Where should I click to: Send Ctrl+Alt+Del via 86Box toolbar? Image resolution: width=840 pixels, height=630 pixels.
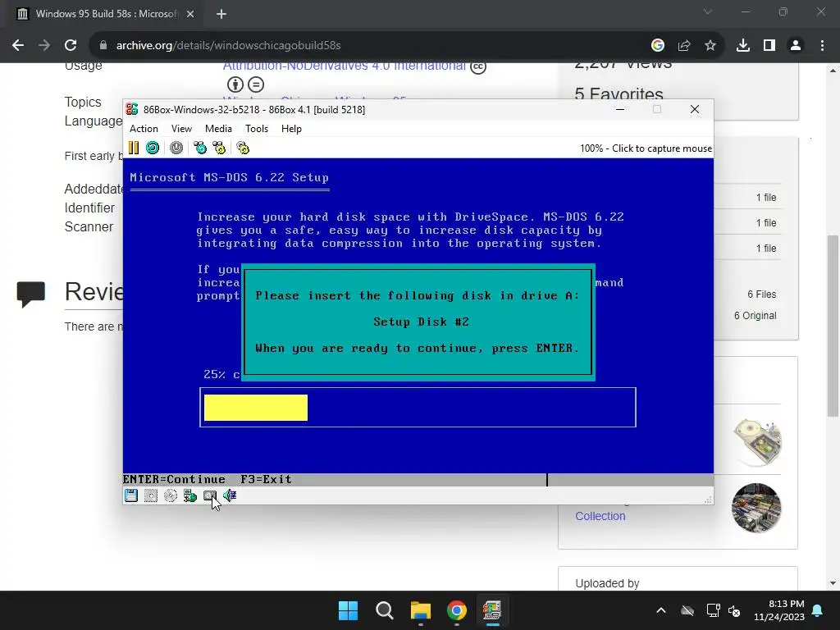[x=200, y=148]
